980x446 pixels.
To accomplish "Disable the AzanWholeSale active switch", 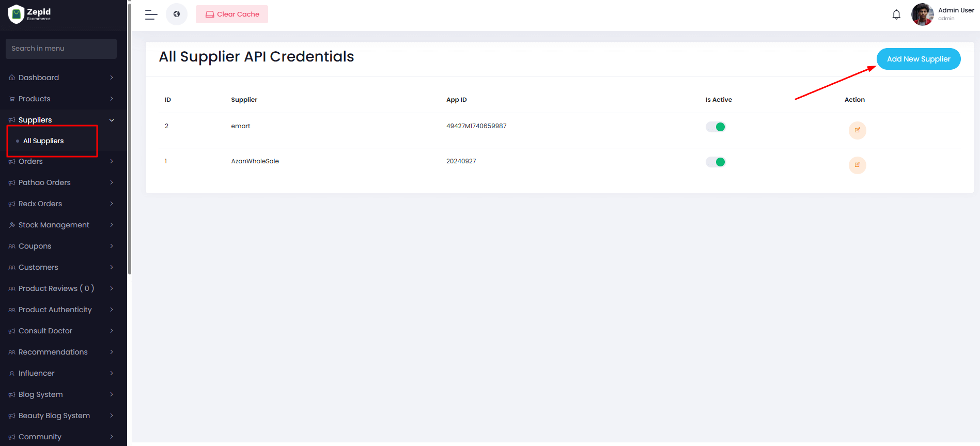I will [715, 162].
